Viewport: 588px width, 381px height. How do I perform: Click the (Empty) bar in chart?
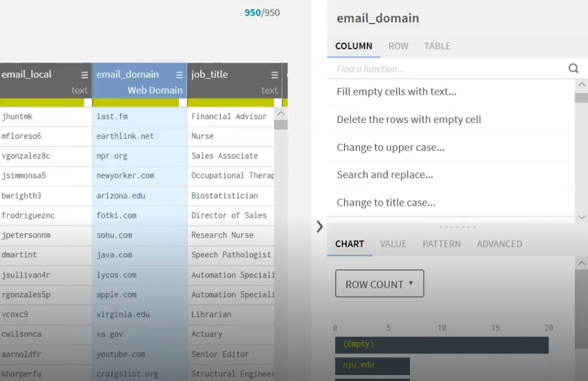[442, 345]
